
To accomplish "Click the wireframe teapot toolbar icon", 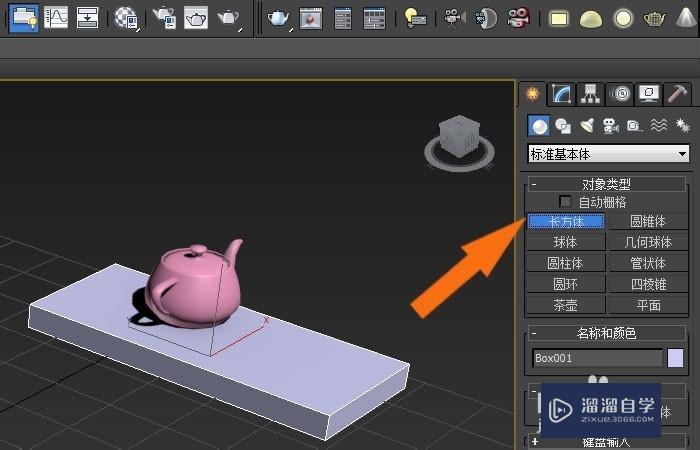I will (654, 18).
